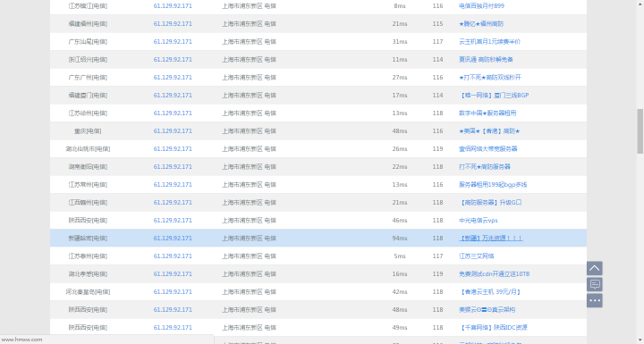Select the 江西赣州[电信] node cell
The image size is (644, 344).
pos(88,202)
